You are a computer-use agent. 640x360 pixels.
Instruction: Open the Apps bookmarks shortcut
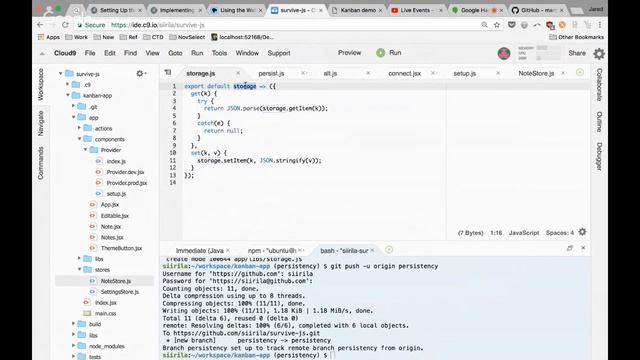click(49, 37)
